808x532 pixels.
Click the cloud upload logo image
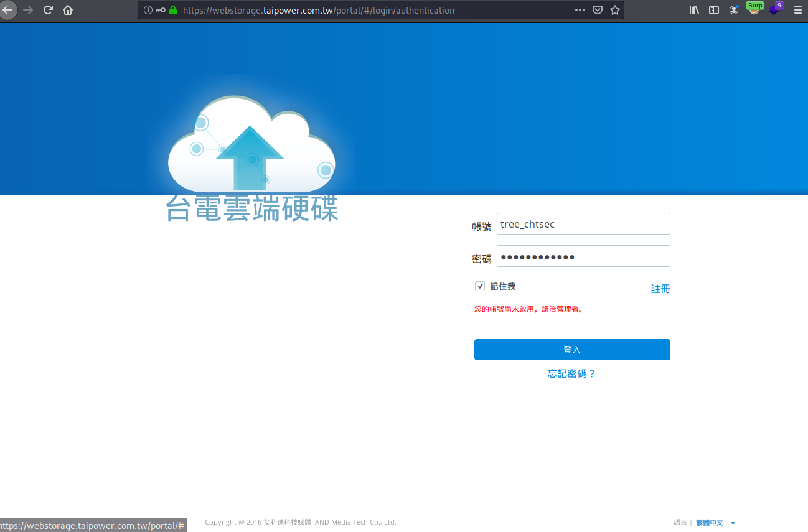(251, 145)
